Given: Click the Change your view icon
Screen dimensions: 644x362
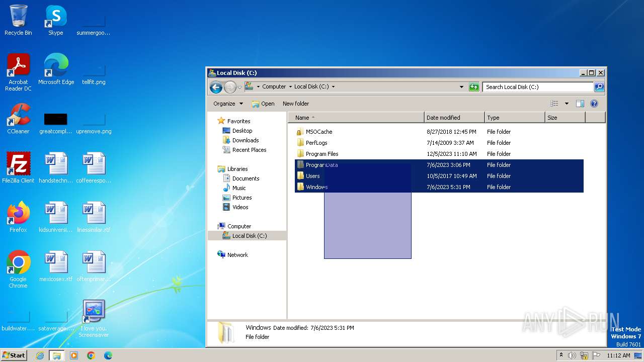Looking at the screenshot, I should coord(554,104).
